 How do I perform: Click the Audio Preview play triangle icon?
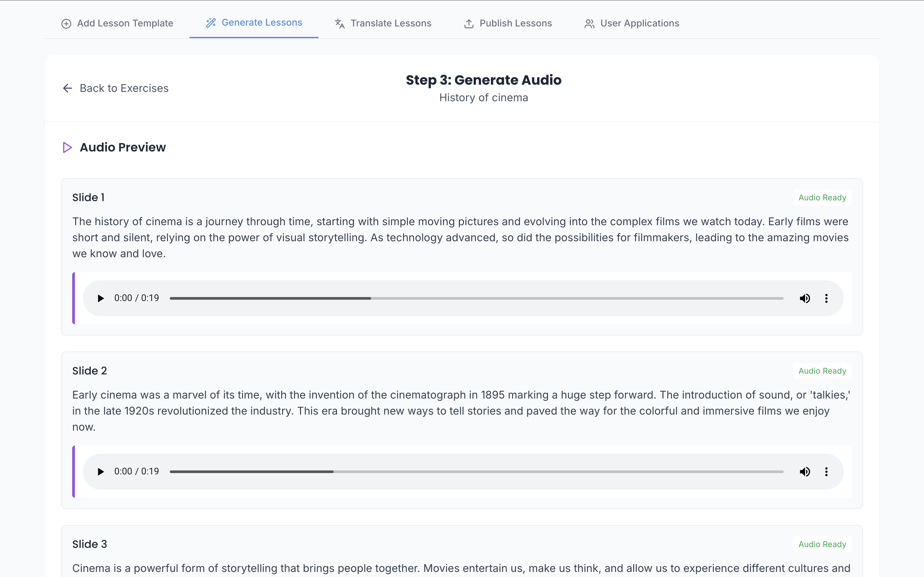pyautogui.click(x=67, y=147)
